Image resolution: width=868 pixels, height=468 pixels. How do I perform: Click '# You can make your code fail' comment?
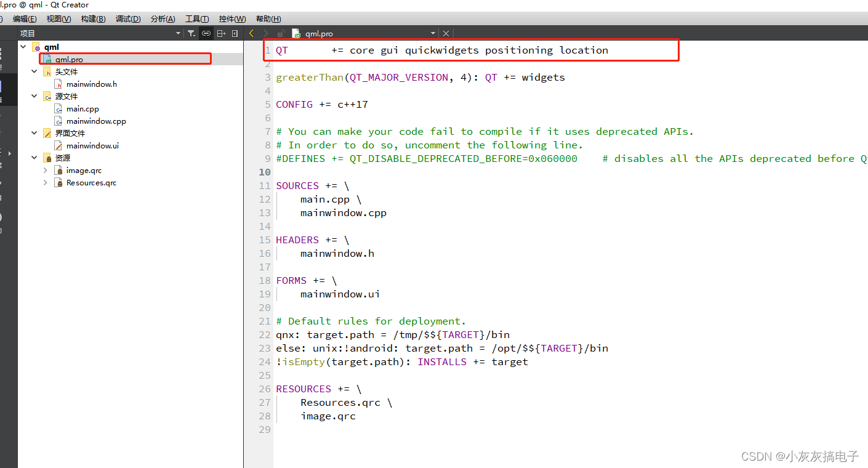tap(485, 132)
